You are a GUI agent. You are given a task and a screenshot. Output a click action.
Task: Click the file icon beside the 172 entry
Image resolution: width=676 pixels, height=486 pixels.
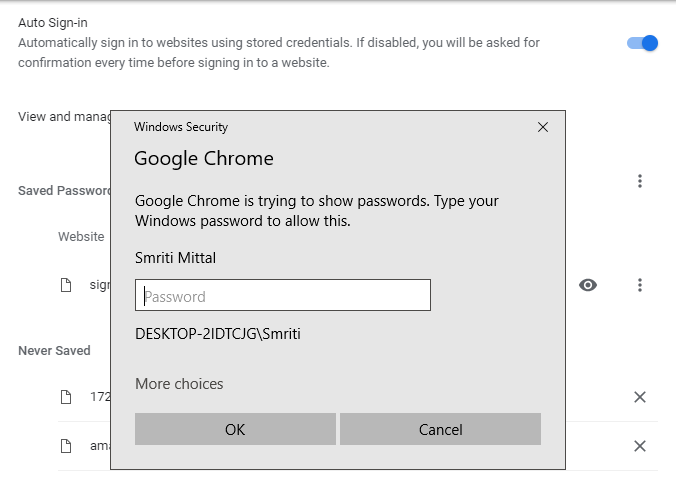(x=66, y=397)
